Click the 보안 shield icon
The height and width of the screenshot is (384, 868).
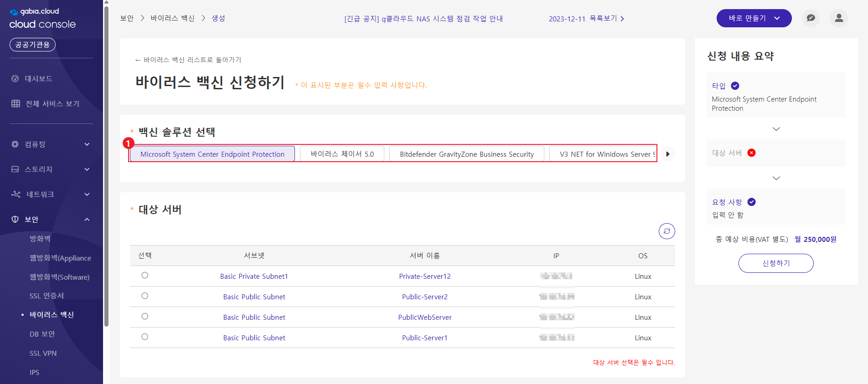tap(15, 219)
